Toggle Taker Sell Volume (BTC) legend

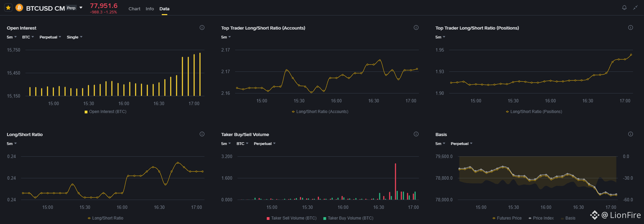pyautogui.click(x=292, y=218)
